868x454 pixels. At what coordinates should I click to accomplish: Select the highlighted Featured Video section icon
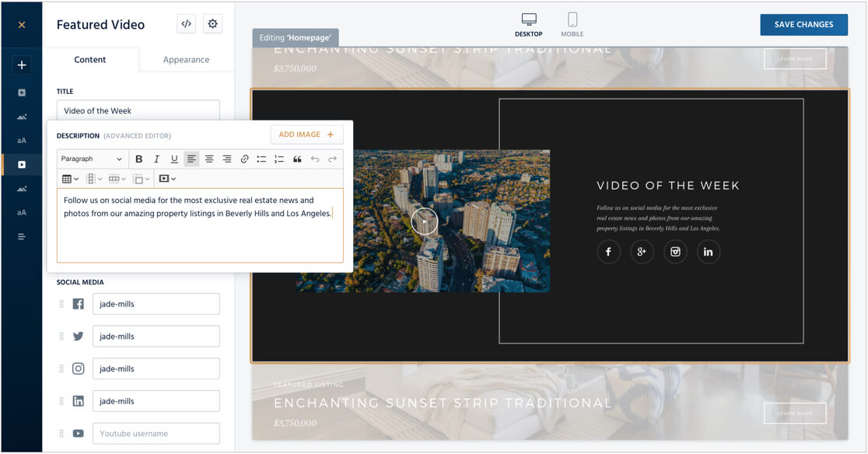(22, 164)
